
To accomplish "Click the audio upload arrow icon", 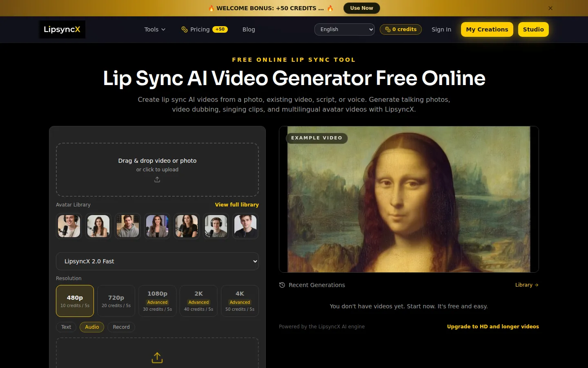I will [x=157, y=358].
